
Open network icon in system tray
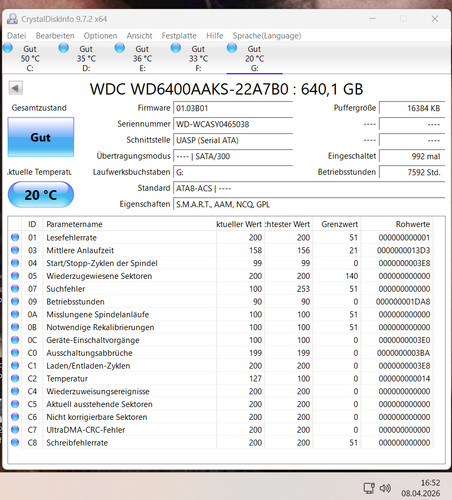click(369, 488)
